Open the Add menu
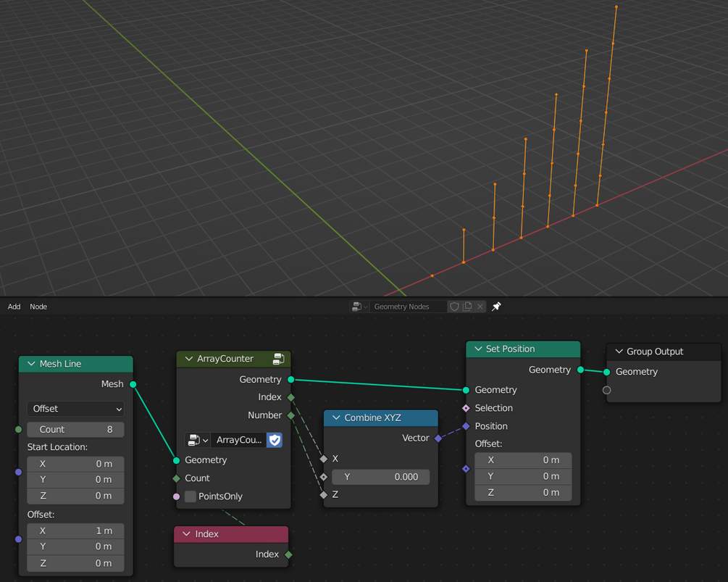 (14, 307)
